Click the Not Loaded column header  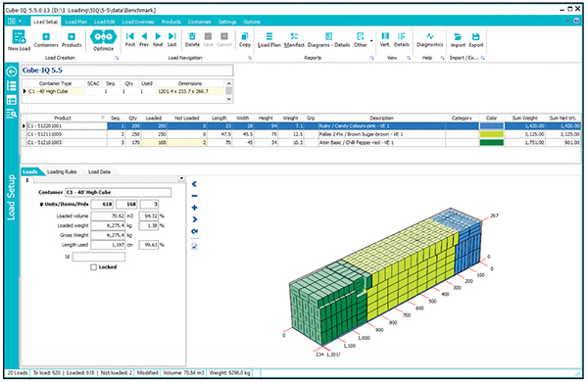187,118
